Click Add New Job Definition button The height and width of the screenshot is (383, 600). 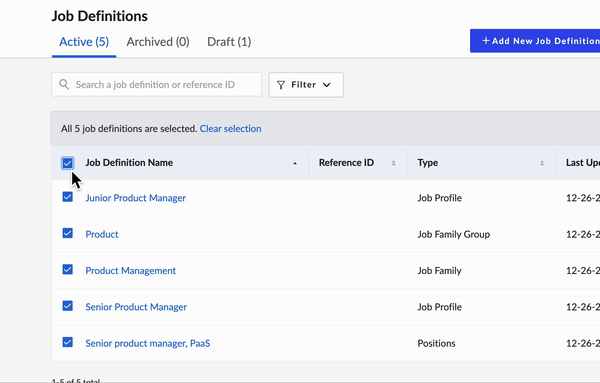point(535,41)
